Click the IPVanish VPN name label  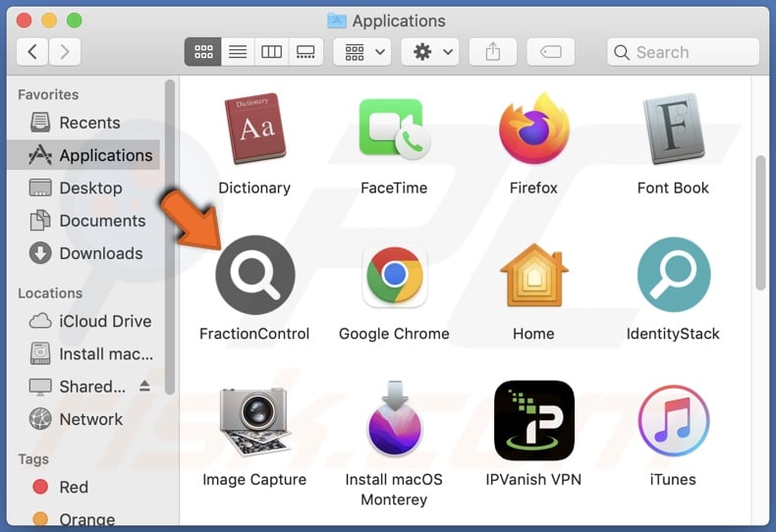coord(533,480)
